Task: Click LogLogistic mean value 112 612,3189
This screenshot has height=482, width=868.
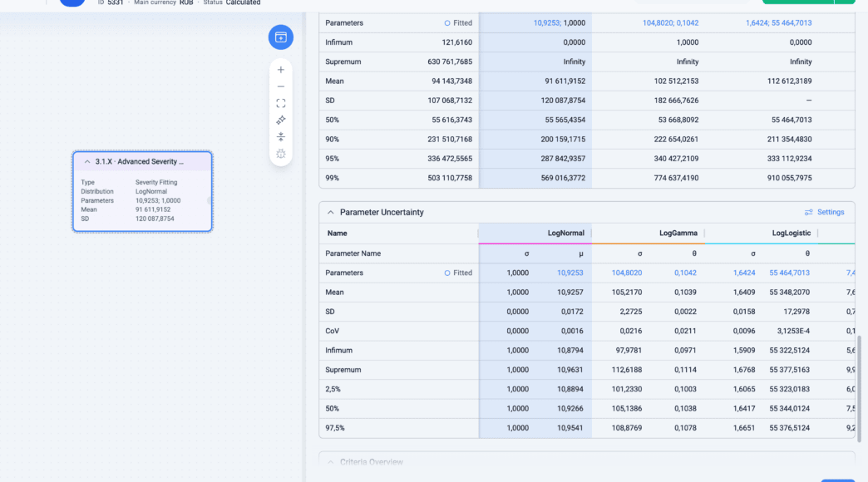Action: pyautogui.click(x=789, y=81)
